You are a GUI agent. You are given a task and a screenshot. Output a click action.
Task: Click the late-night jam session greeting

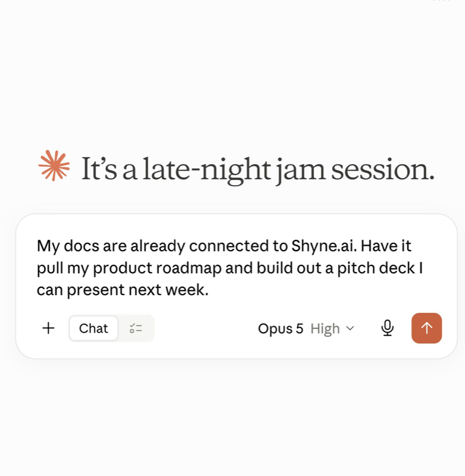tap(258, 170)
